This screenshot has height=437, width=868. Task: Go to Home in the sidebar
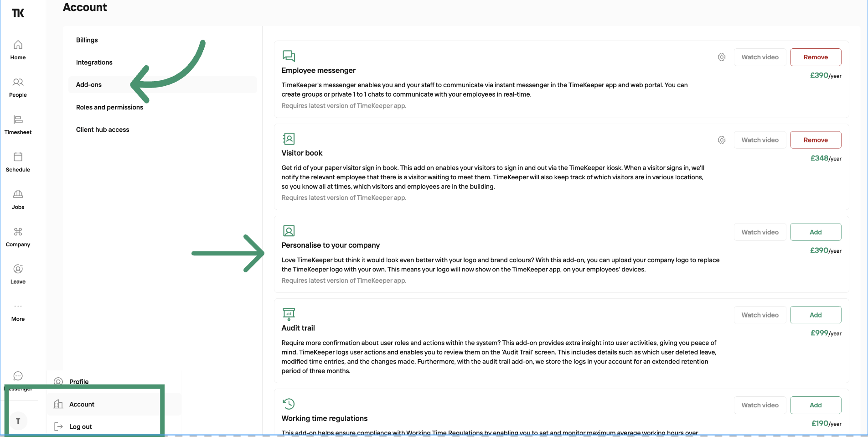(x=18, y=50)
